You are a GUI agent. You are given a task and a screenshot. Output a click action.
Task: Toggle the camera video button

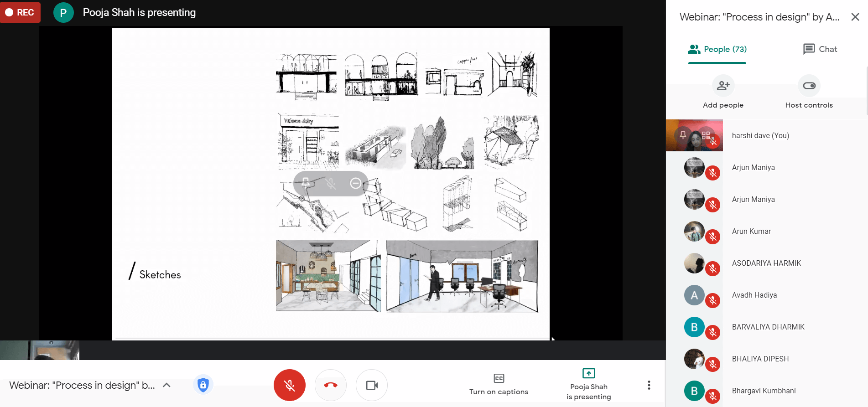(372, 385)
